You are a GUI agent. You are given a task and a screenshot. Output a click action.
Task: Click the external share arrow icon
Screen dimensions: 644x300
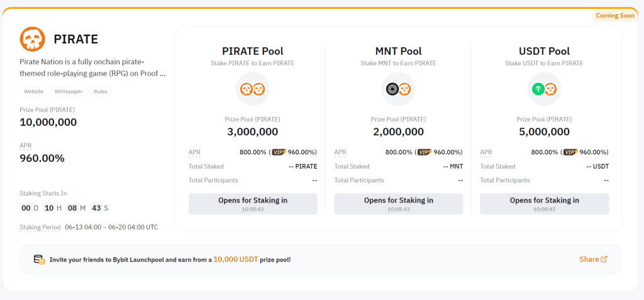[x=604, y=259]
